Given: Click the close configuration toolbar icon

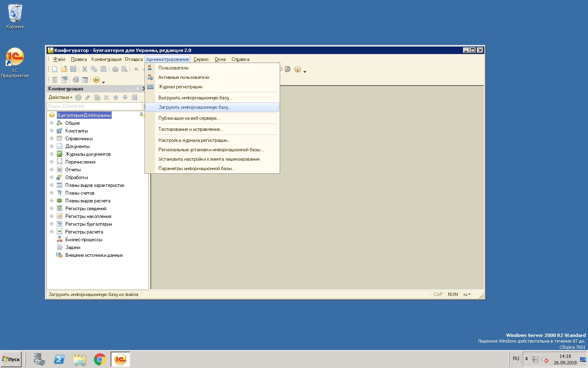Looking at the screenshot, I should tap(64, 80).
